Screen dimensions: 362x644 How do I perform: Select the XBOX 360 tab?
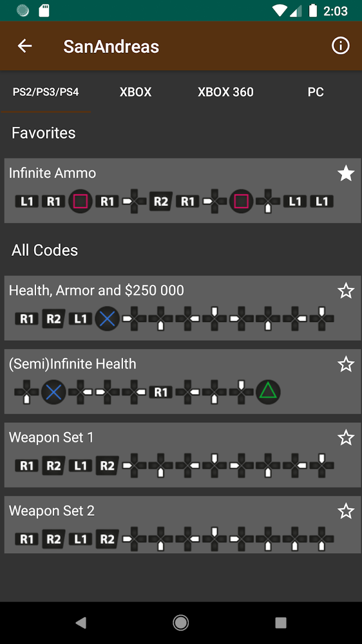coord(225,92)
